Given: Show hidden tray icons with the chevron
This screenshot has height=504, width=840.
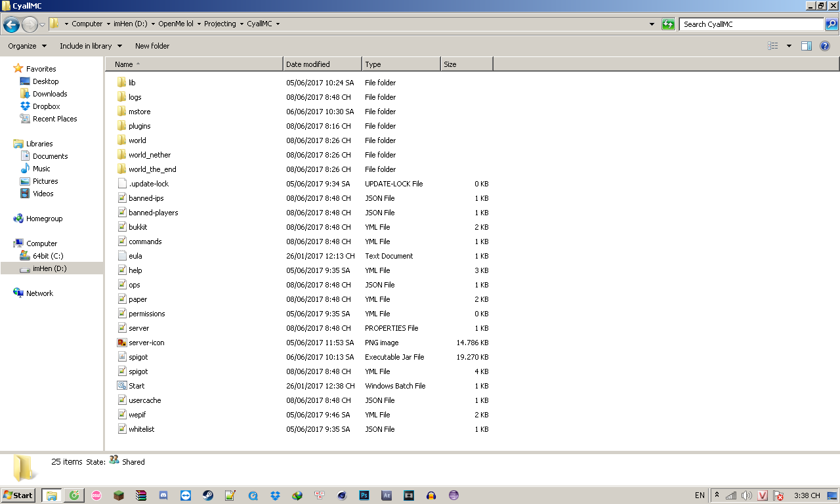Looking at the screenshot, I should (x=717, y=495).
